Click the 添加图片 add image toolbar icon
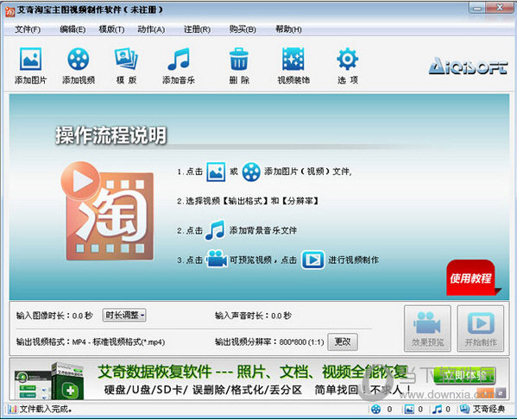 [31, 59]
